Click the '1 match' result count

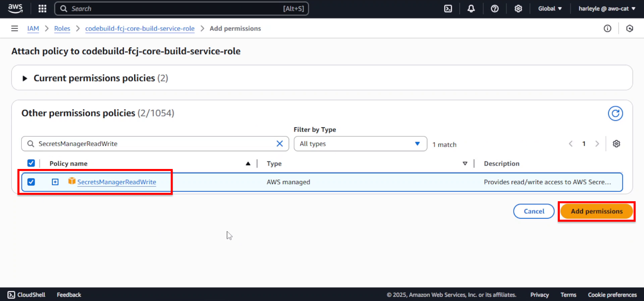(444, 144)
